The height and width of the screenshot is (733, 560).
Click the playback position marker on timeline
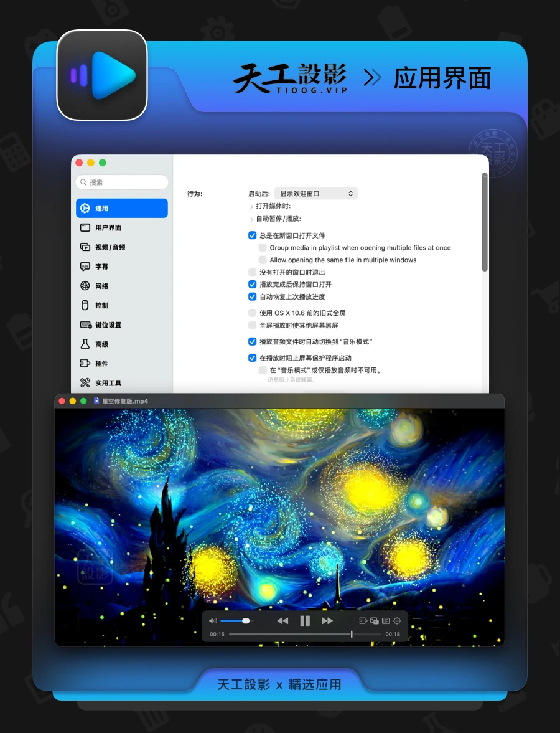[352, 635]
